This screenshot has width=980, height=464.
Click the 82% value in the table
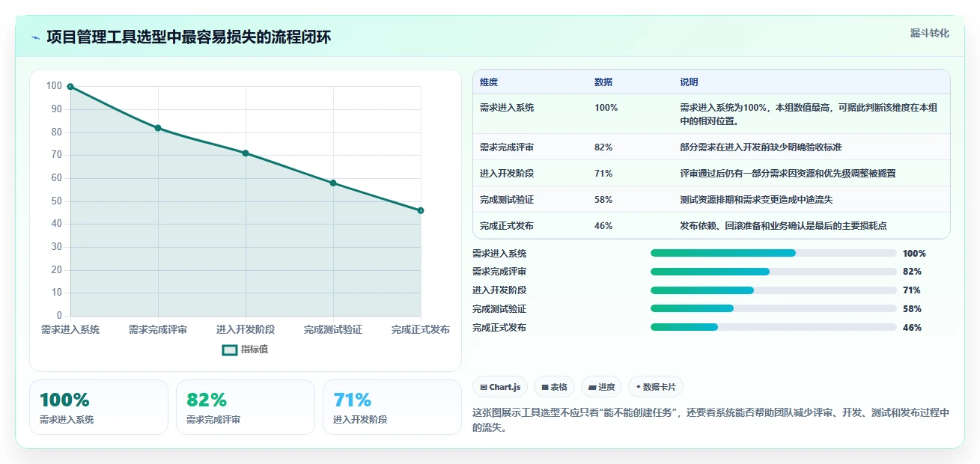point(603,147)
